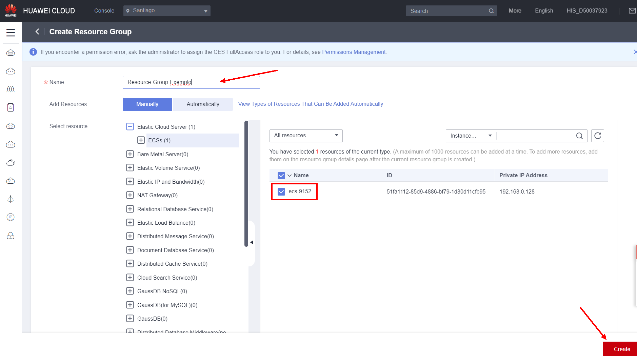The height and width of the screenshot is (364, 637).
Task: Switch to the Automatically tab
Action: point(203,104)
